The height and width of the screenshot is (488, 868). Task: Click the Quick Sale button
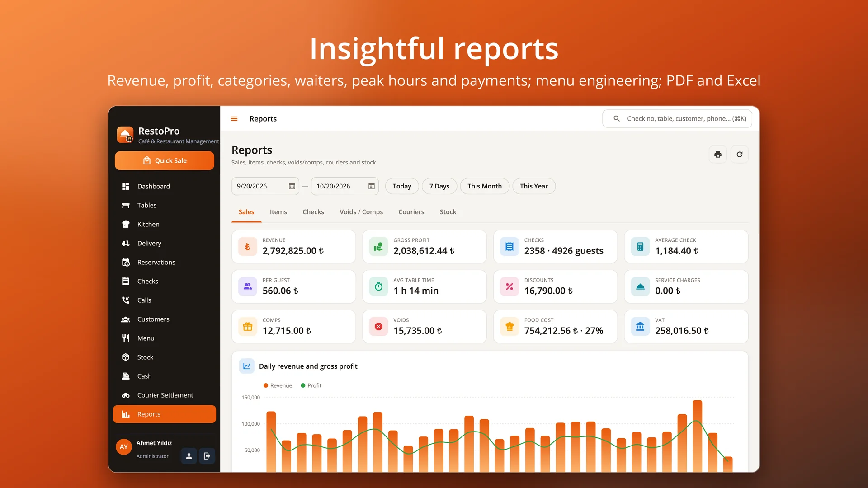pyautogui.click(x=165, y=160)
